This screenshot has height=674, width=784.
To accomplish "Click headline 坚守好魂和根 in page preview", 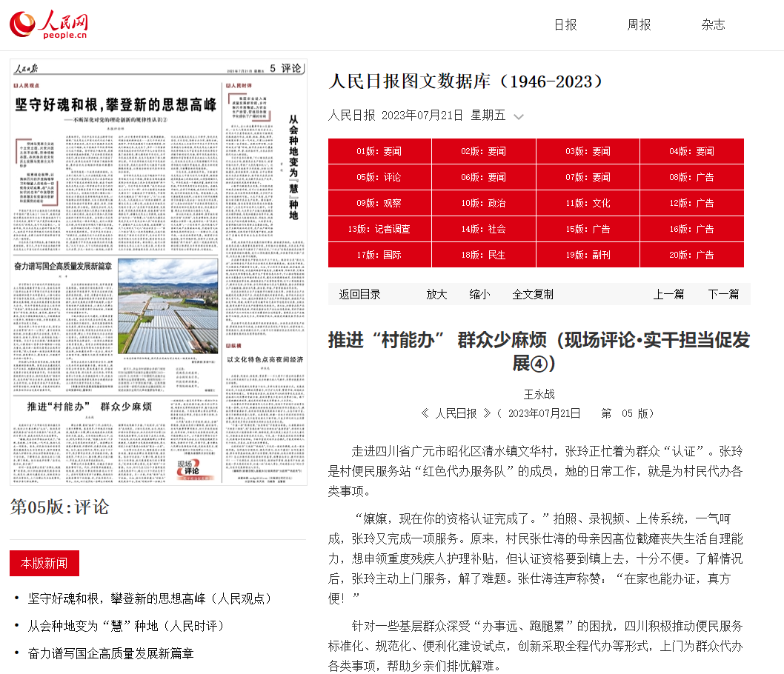I will click(116, 105).
